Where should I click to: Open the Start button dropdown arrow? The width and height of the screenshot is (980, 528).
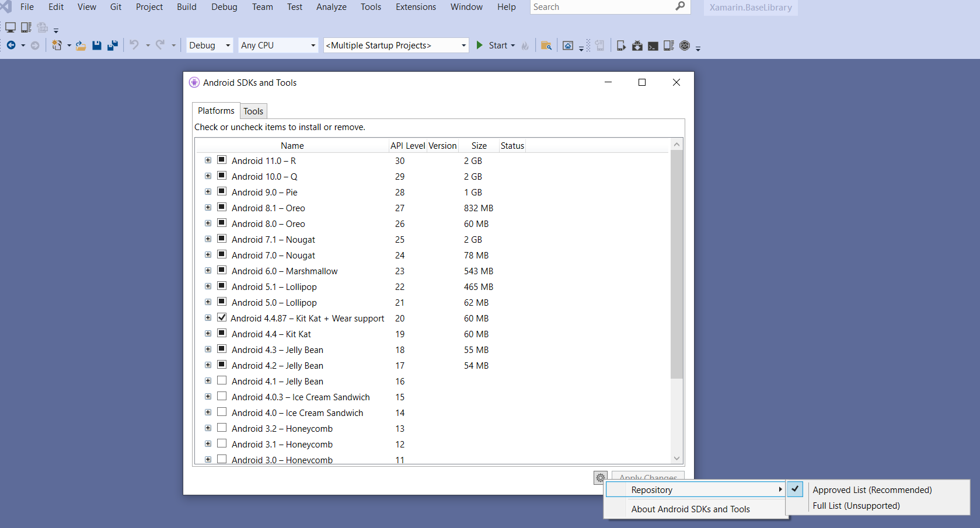[513, 46]
